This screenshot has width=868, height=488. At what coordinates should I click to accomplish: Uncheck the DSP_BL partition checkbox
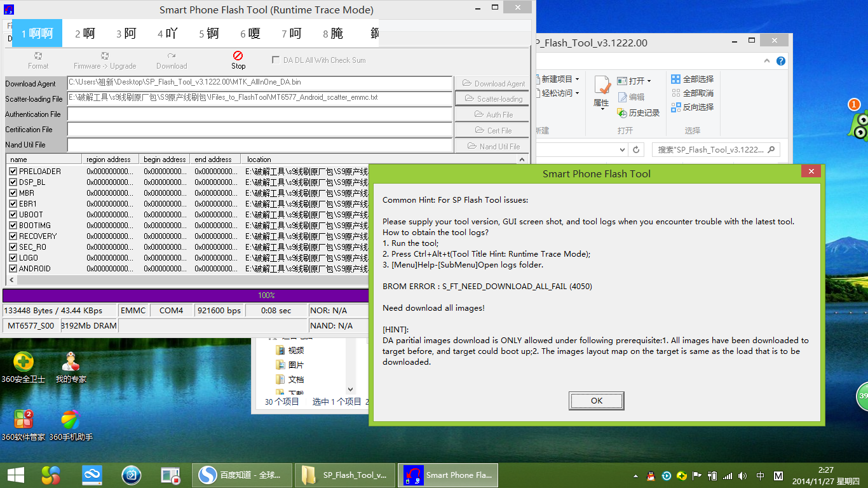coord(13,182)
